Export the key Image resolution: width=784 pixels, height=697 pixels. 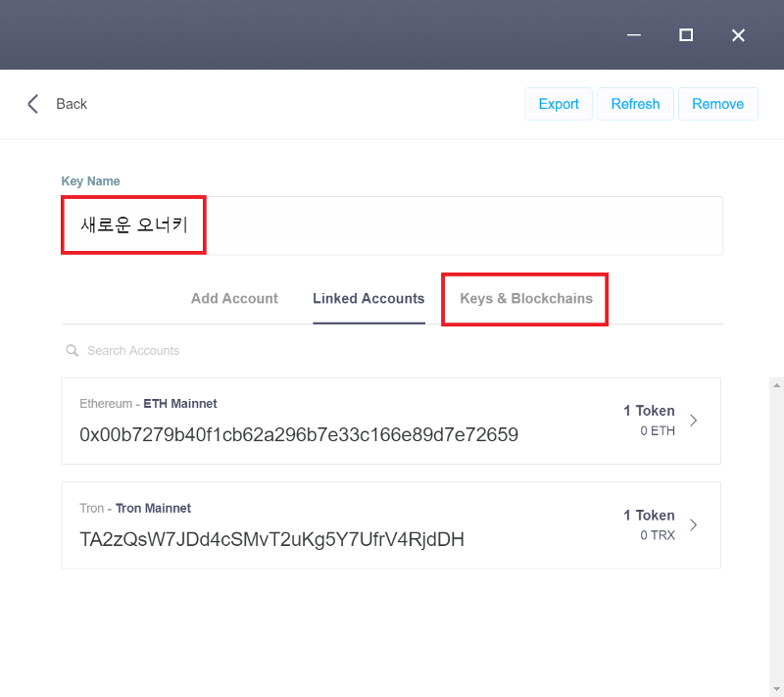click(x=559, y=104)
